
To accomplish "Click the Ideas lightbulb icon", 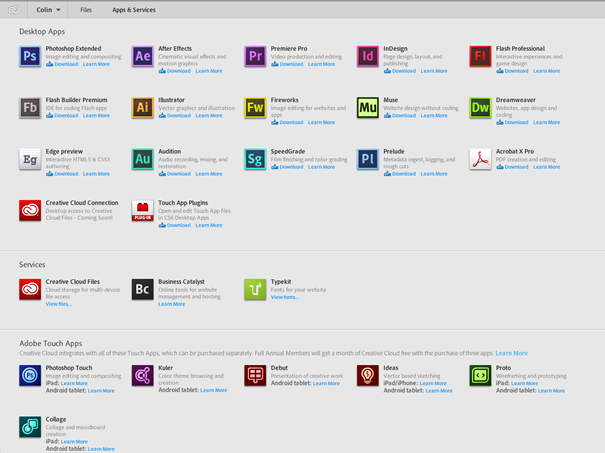I will (368, 375).
